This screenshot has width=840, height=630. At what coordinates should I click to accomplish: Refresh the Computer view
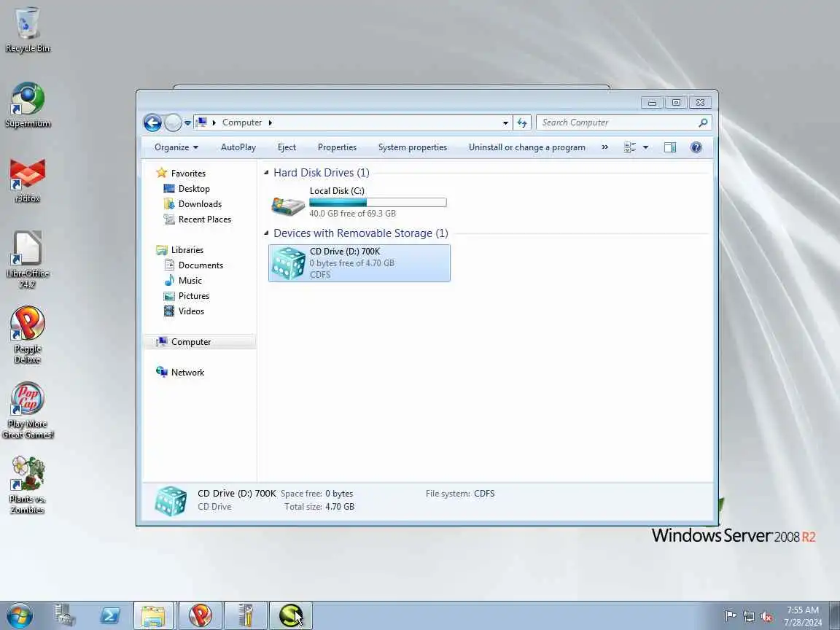[x=522, y=122]
